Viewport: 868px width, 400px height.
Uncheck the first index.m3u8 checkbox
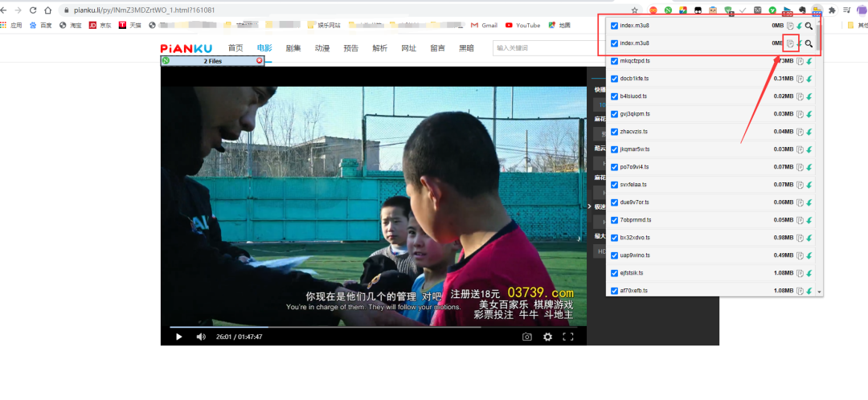(615, 26)
